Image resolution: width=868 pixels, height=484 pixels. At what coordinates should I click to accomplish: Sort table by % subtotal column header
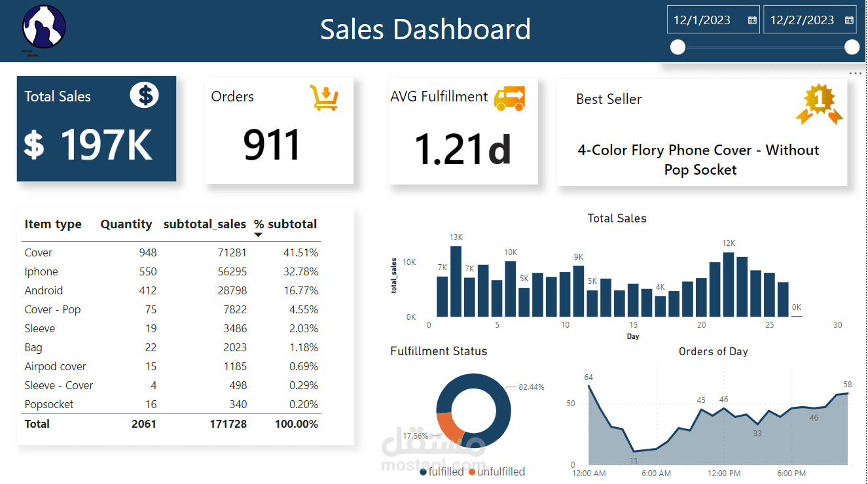[285, 224]
